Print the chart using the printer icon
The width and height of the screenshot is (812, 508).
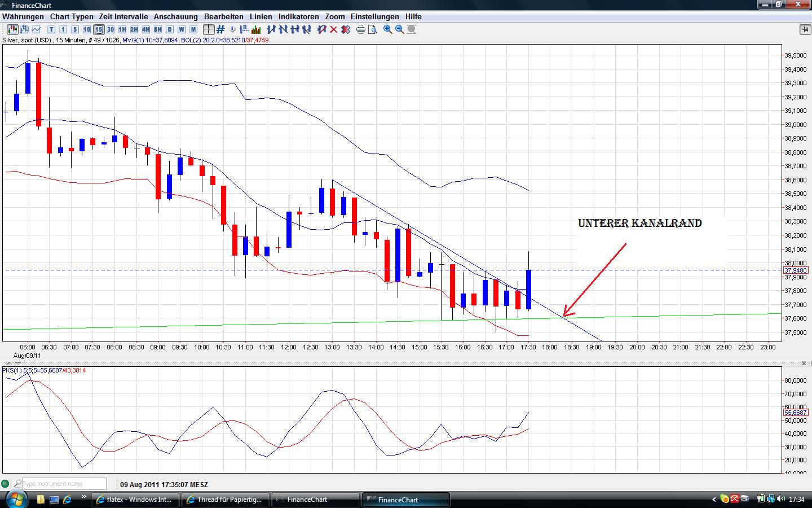(x=361, y=29)
